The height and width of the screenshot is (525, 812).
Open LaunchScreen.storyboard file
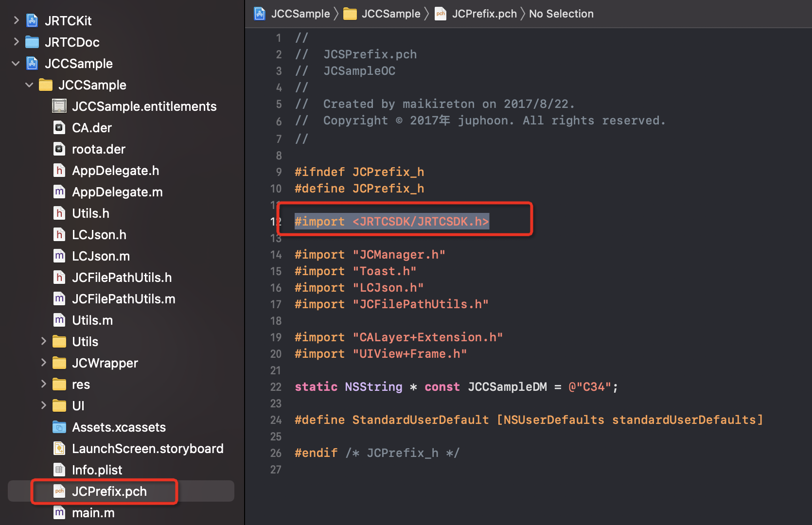coord(148,449)
